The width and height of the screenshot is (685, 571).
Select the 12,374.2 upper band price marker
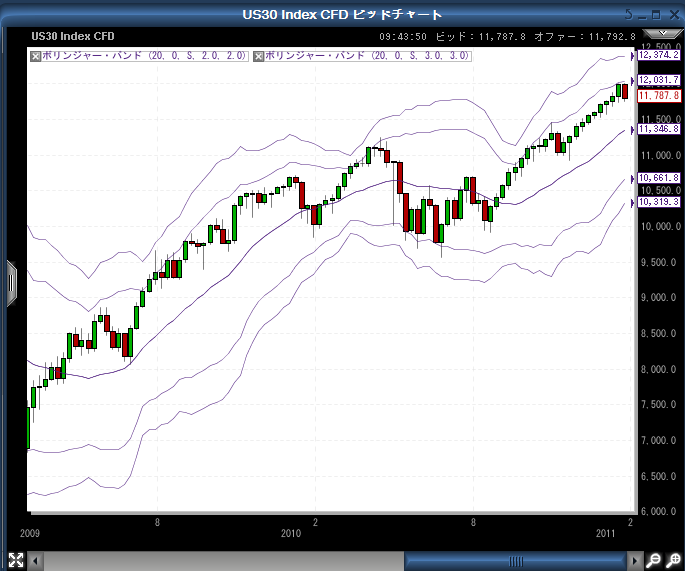click(x=658, y=55)
